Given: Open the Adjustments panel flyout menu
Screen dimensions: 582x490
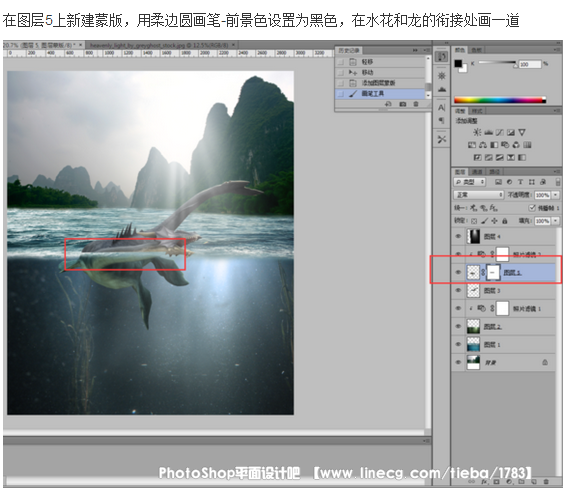Looking at the screenshot, I should pyautogui.click(x=557, y=111).
